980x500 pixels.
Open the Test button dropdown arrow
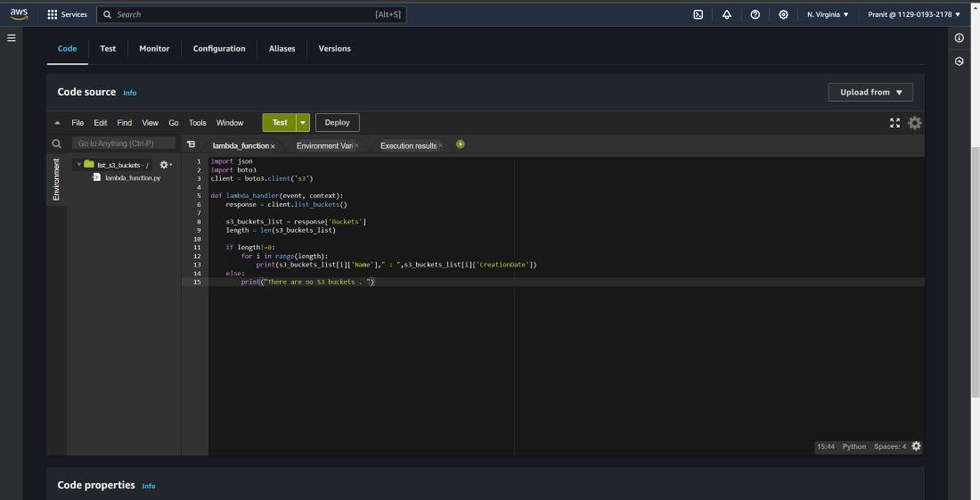point(303,123)
